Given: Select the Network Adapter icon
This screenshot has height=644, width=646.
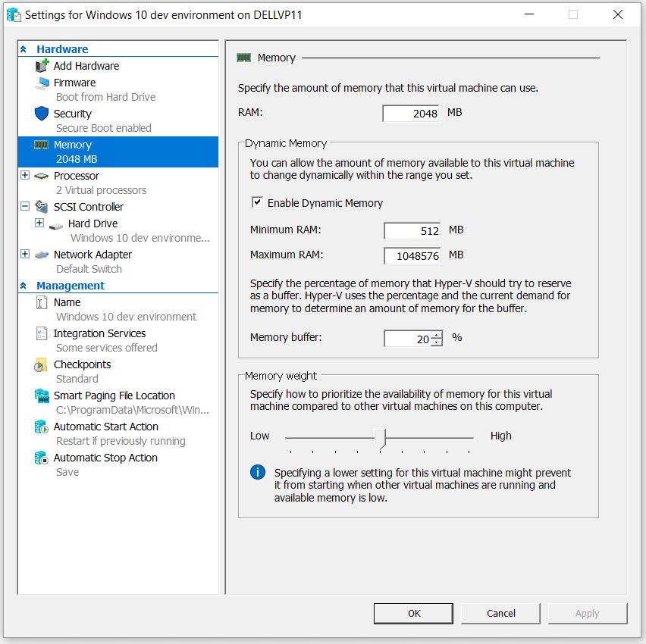Looking at the screenshot, I should coord(42,255).
